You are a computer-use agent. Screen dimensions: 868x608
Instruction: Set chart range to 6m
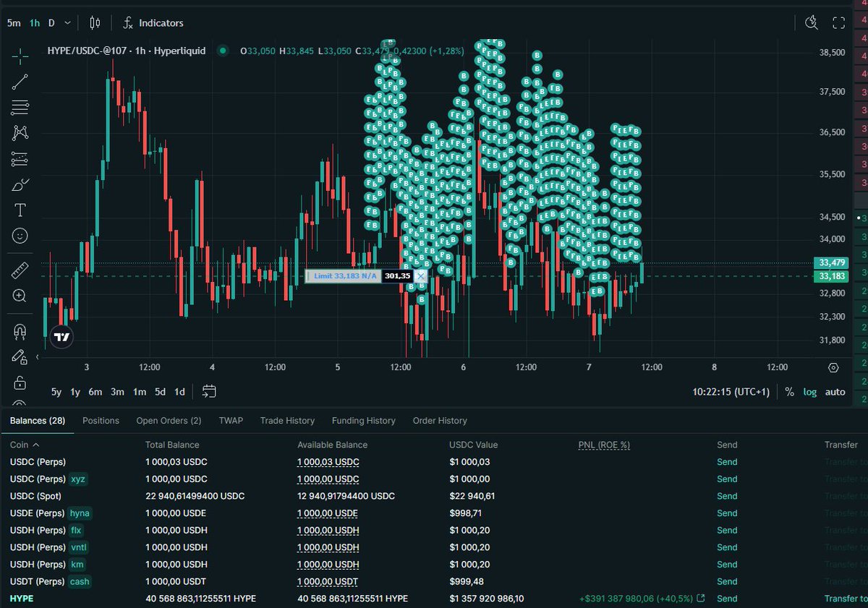point(95,392)
